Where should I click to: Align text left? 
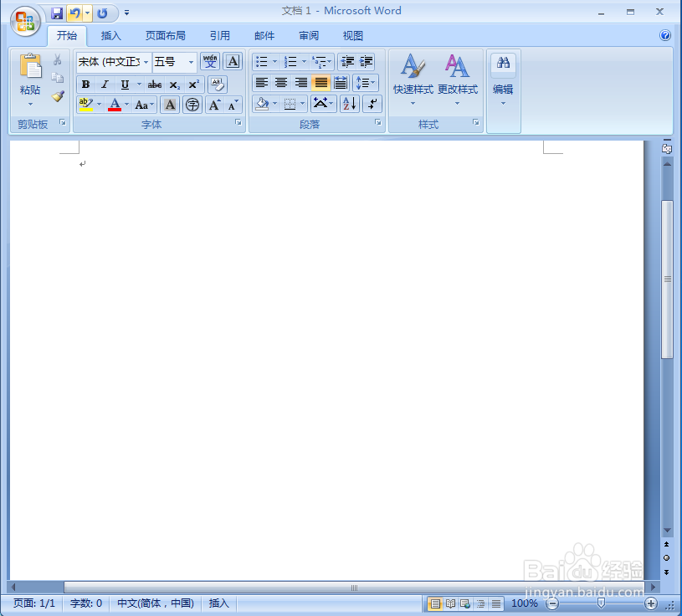(262, 83)
